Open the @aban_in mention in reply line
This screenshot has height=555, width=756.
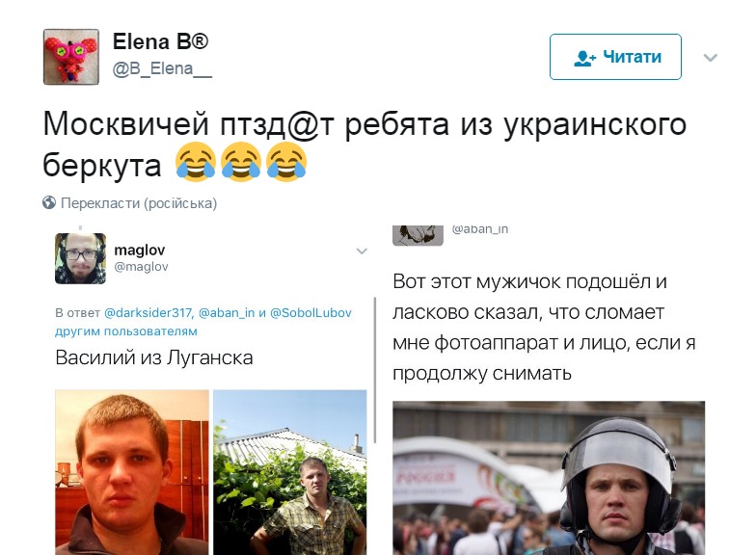coord(227,313)
